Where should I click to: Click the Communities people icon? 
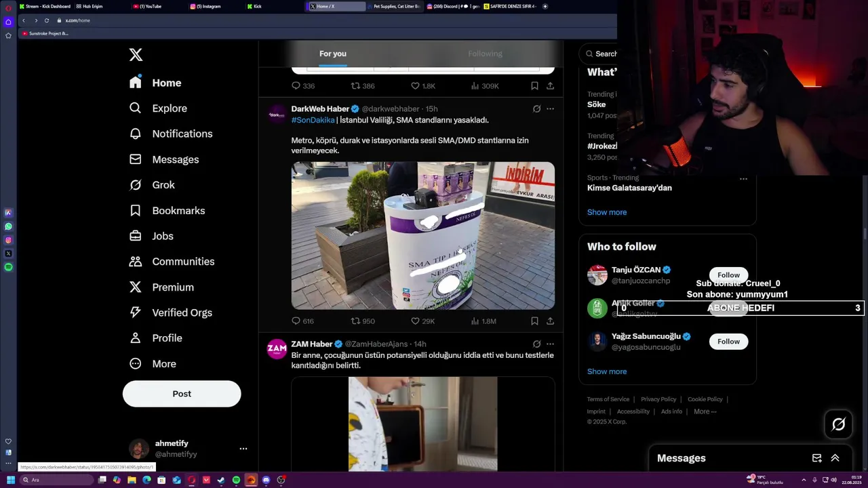[136, 262]
